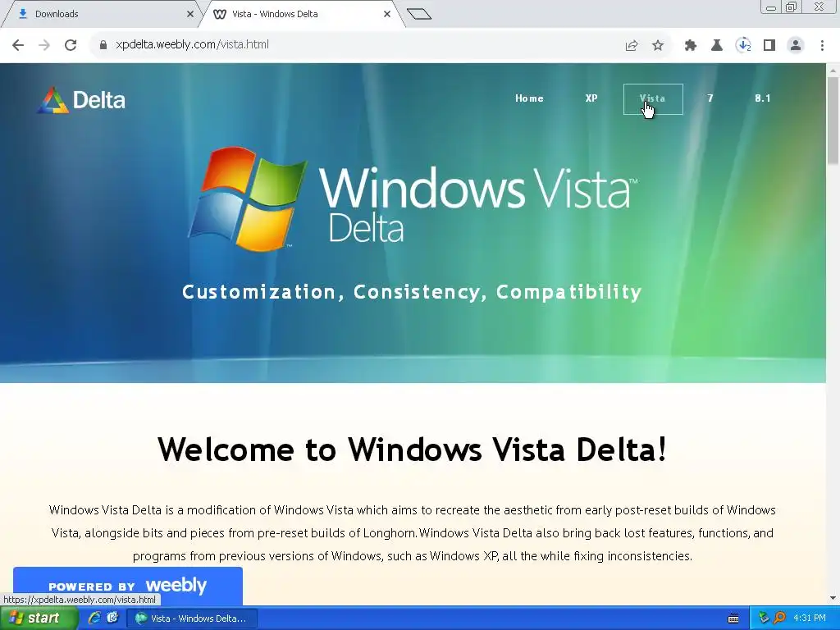Click the network tray icon
Screen dimensions: 840x630
point(764,619)
